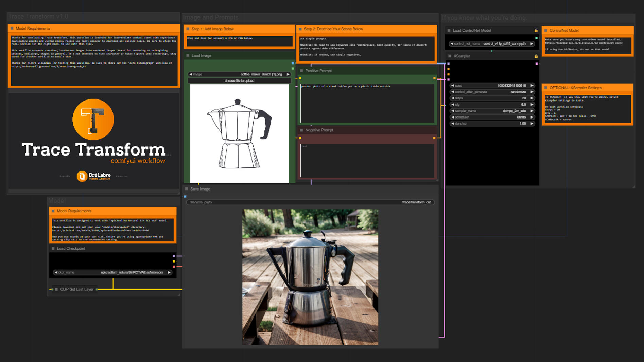Click next arrow on the scheduler karras field
The image size is (644, 362).
(532, 117)
